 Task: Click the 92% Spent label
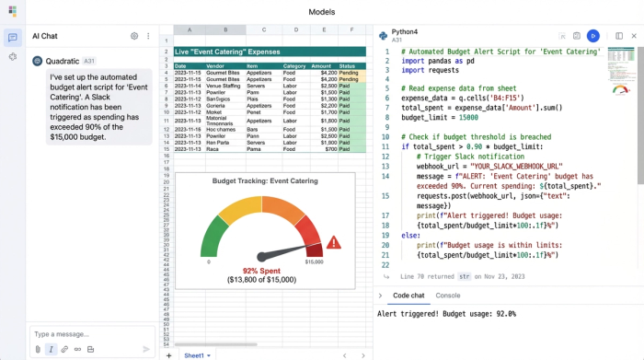click(x=261, y=271)
